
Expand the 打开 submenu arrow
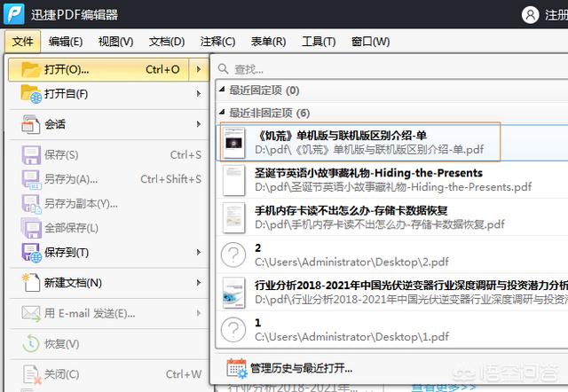coord(199,69)
